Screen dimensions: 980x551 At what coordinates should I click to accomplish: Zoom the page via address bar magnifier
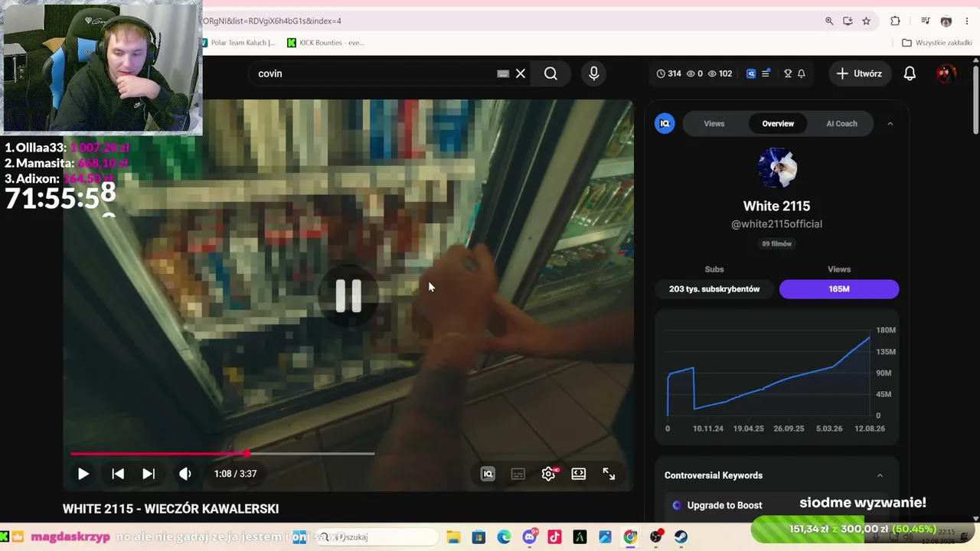[x=829, y=21]
